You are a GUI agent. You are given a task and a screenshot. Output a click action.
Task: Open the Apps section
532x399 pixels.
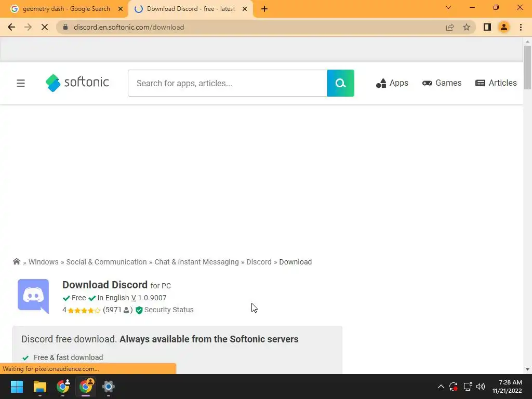pos(392,83)
